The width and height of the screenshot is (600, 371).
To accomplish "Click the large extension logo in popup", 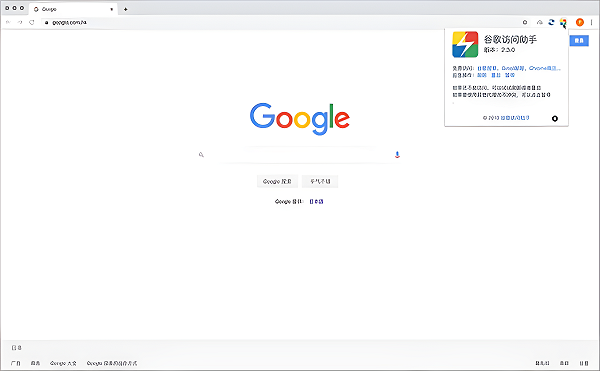I will point(465,44).
